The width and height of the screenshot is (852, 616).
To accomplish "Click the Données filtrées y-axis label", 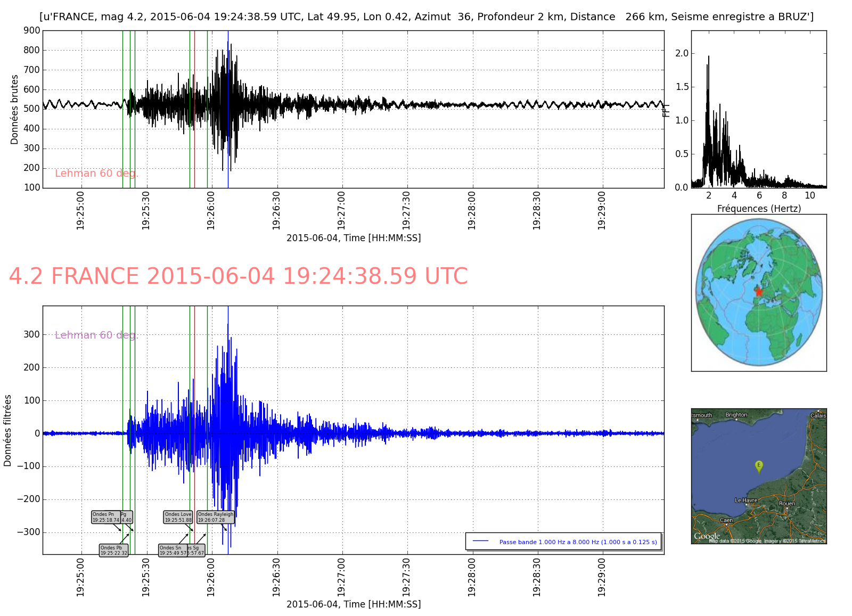I will (7, 430).
